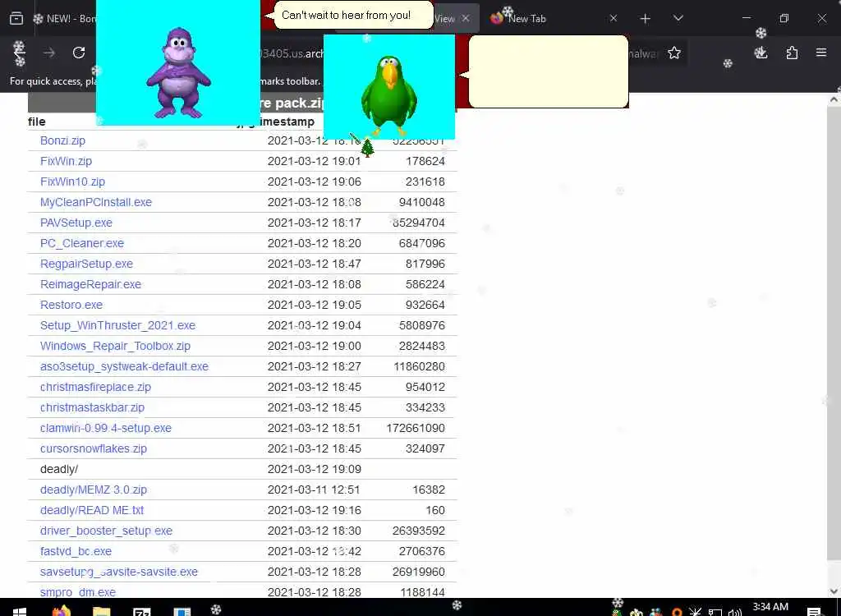This screenshot has height=616, width=841.
Task: Click the 'file' column header
Action: (x=36, y=122)
